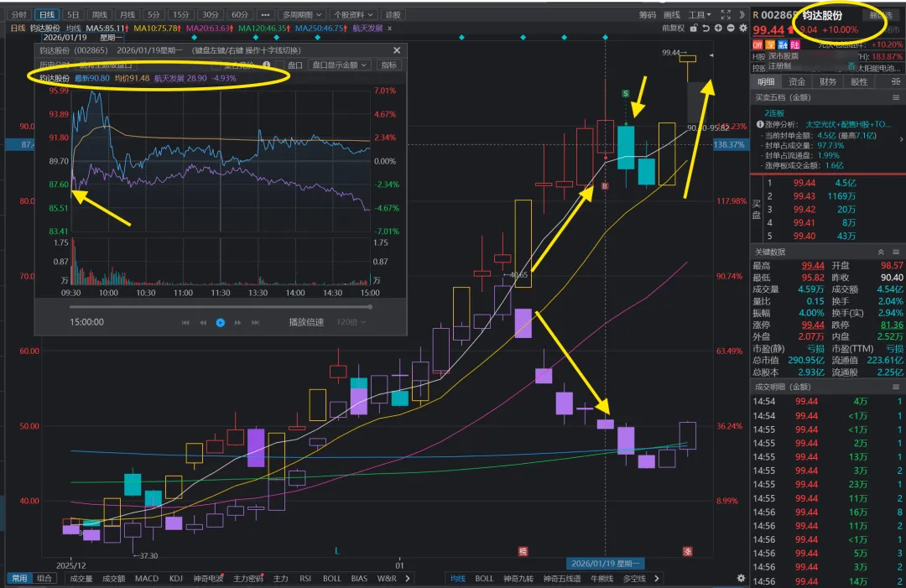906x588 pixels.
Task: Click the 诊股 button
Action: [x=393, y=14]
